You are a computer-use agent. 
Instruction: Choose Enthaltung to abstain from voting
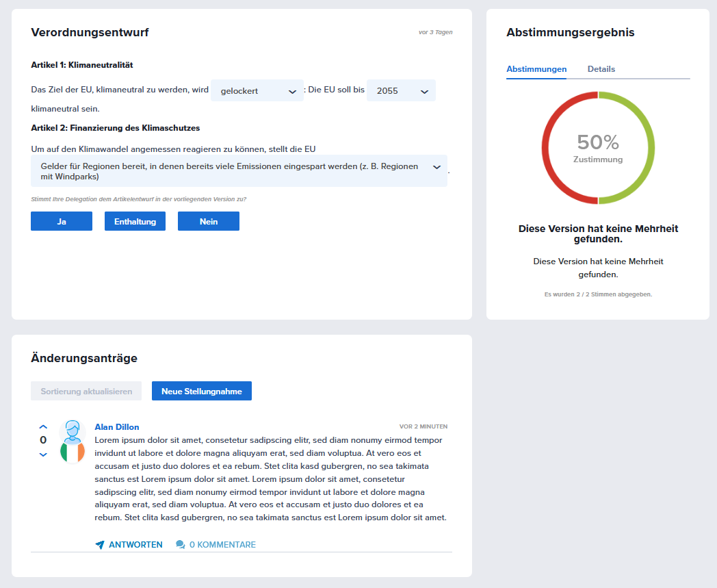135,221
